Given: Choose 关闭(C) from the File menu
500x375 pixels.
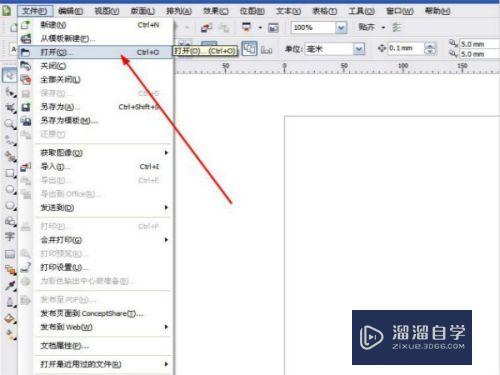Looking at the screenshot, I should (95, 66).
